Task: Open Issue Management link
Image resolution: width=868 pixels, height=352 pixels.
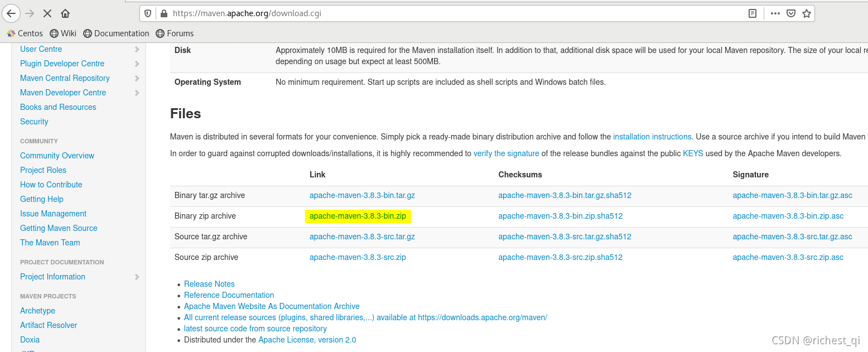Action: (53, 214)
